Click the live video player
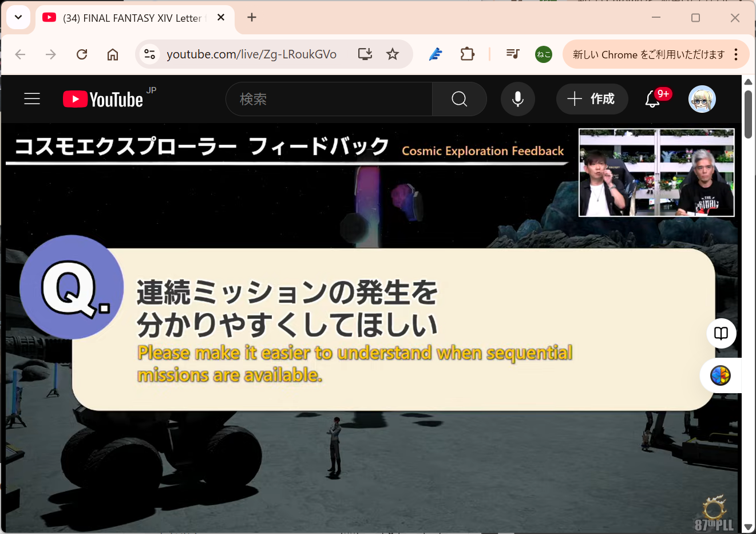 [372, 328]
